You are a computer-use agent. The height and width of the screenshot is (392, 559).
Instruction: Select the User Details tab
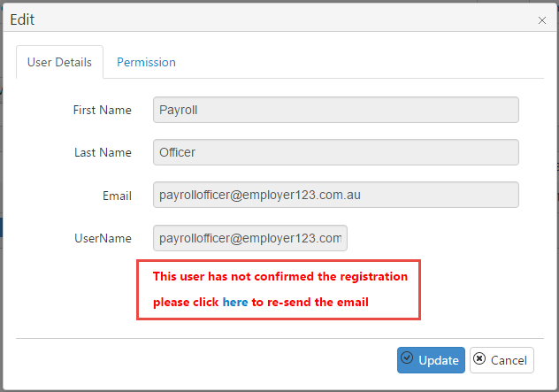pos(59,62)
